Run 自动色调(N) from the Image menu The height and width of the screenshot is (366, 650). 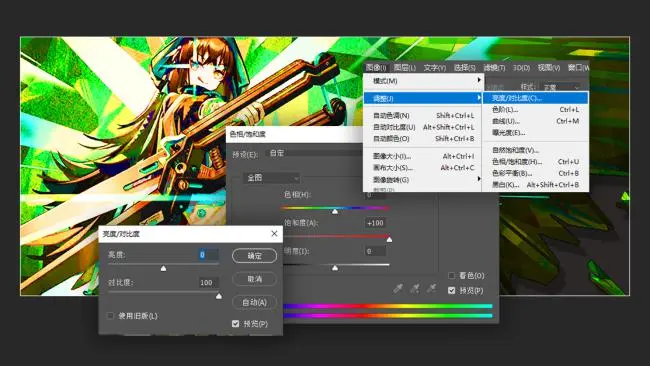422,116
